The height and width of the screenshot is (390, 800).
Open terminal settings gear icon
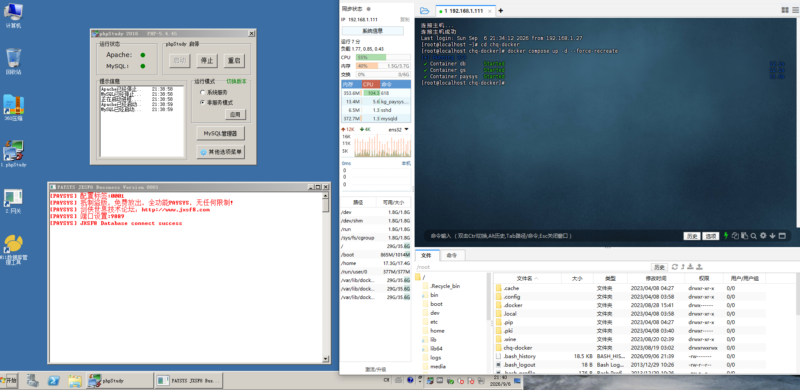click(x=763, y=236)
